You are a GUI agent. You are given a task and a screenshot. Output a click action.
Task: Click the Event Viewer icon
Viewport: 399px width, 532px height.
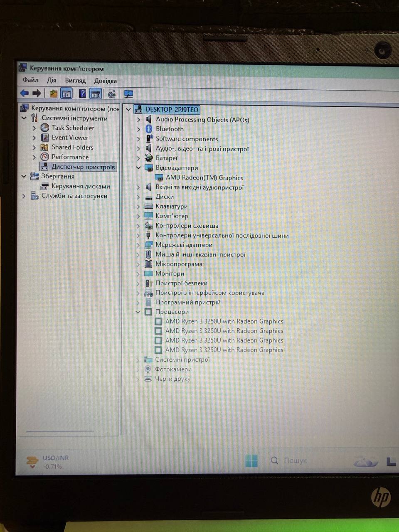pyautogui.click(x=45, y=138)
